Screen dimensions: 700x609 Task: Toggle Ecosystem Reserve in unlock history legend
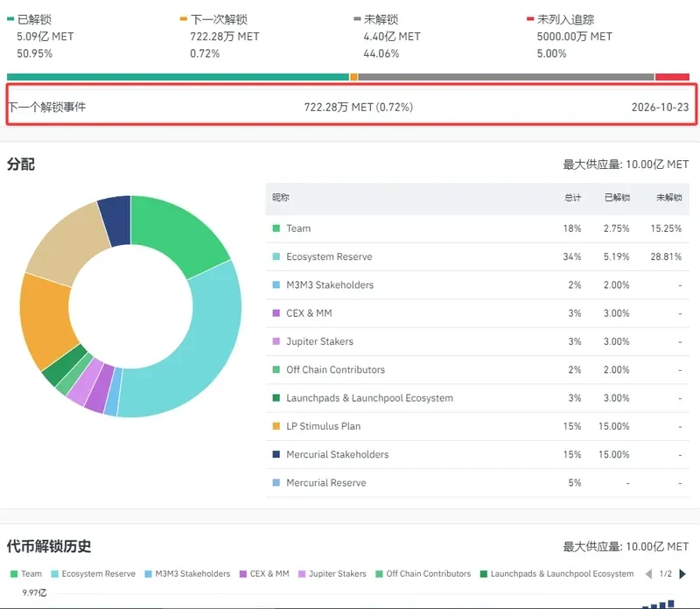pos(94,574)
